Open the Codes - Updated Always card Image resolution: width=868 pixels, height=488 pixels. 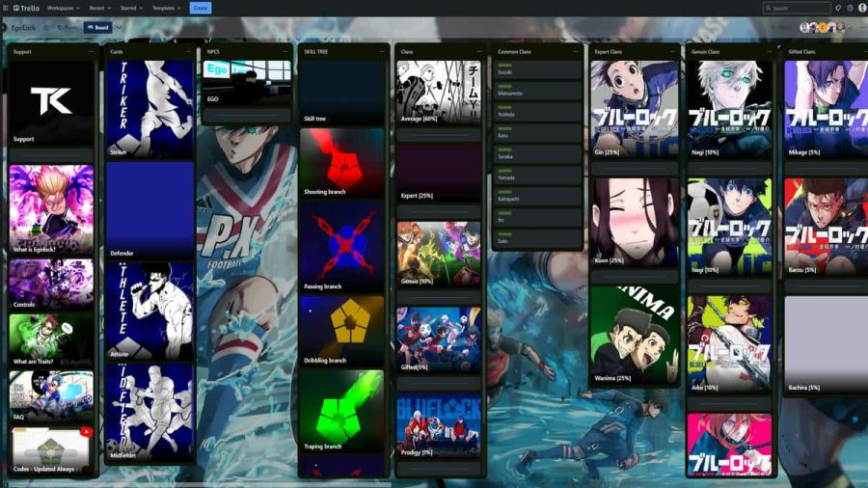tap(51, 450)
